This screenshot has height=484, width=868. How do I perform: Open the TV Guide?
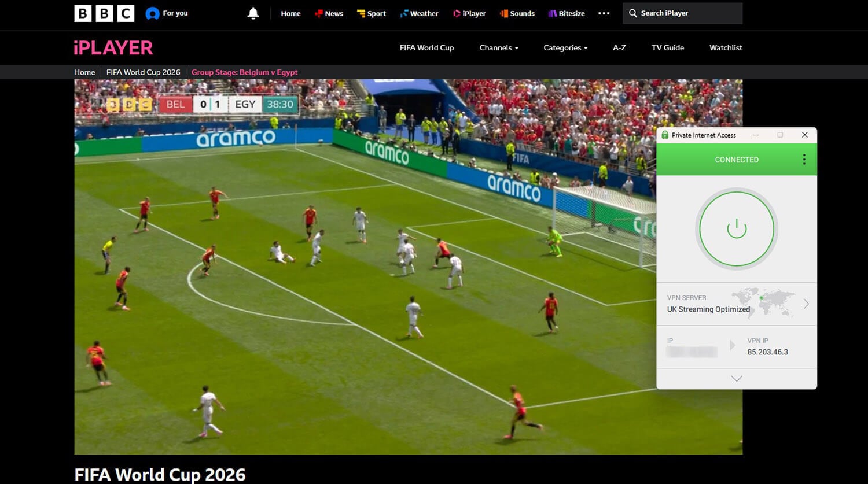(x=668, y=47)
